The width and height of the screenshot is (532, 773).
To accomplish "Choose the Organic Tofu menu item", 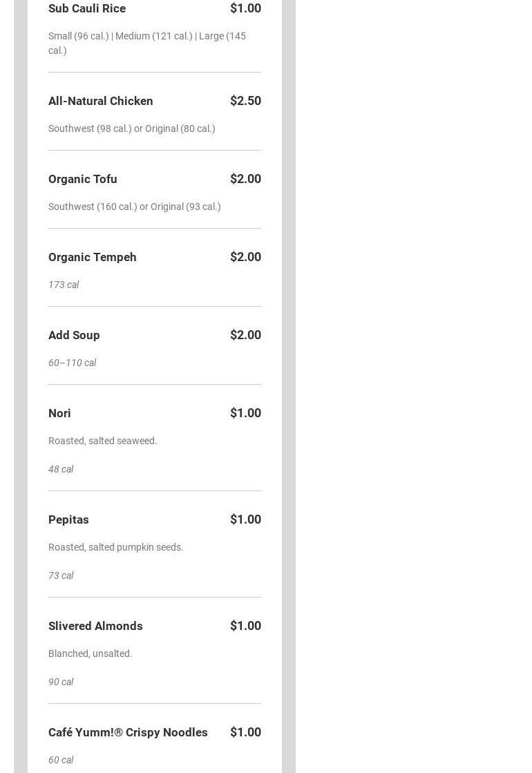I will pyautogui.click(x=83, y=179).
